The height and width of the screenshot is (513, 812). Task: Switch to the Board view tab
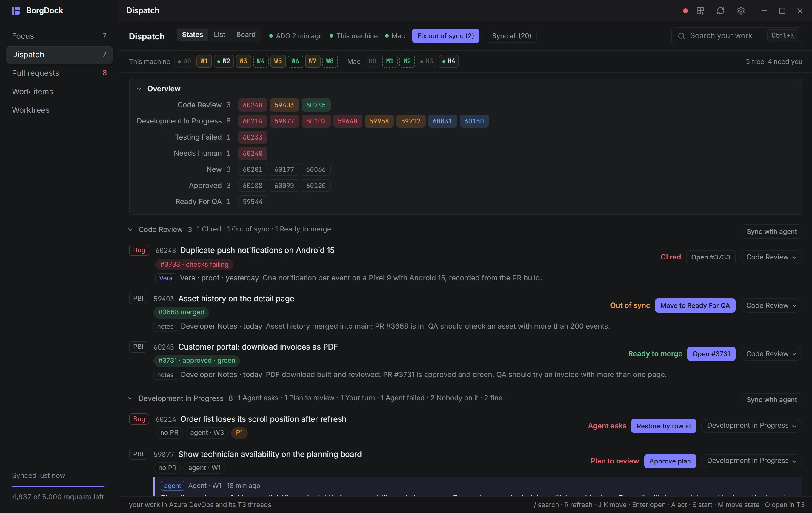(x=246, y=35)
